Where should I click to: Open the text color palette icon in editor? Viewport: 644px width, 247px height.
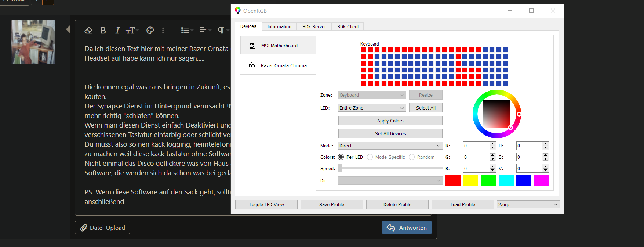point(150,31)
